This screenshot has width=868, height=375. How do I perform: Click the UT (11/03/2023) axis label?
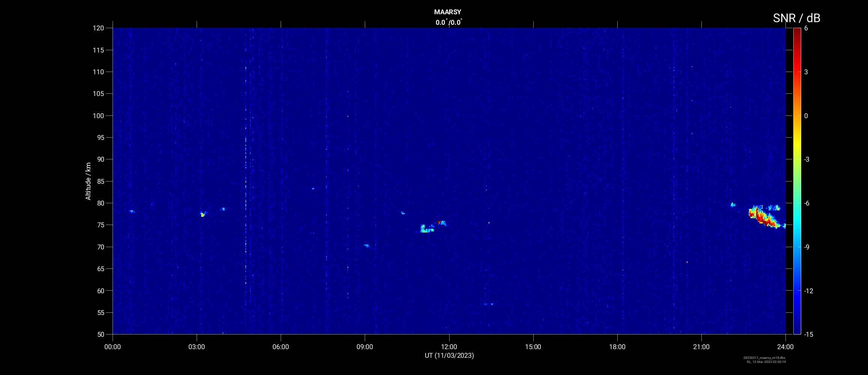pyautogui.click(x=449, y=355)
